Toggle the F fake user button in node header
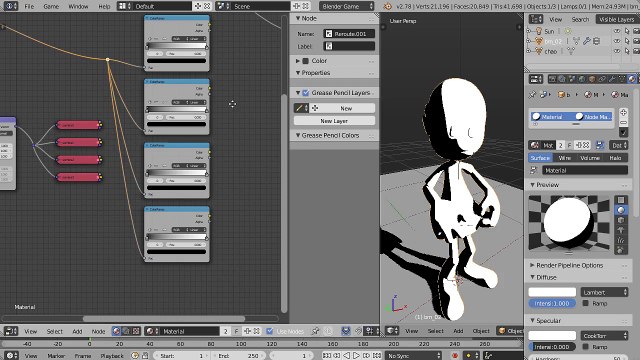Viewport: 640px width, 360px height. pyautogui.click(x=236, y=331)
